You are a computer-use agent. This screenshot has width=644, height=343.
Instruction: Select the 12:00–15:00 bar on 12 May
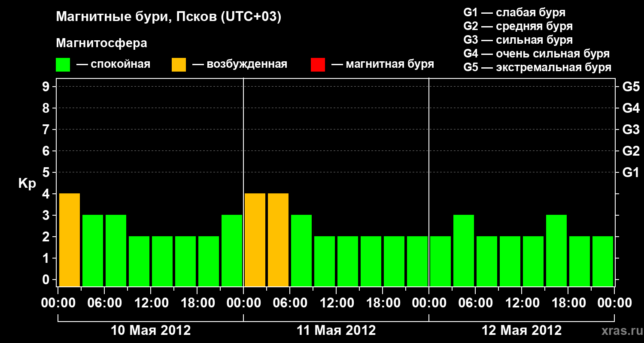[x=533, y=261]
